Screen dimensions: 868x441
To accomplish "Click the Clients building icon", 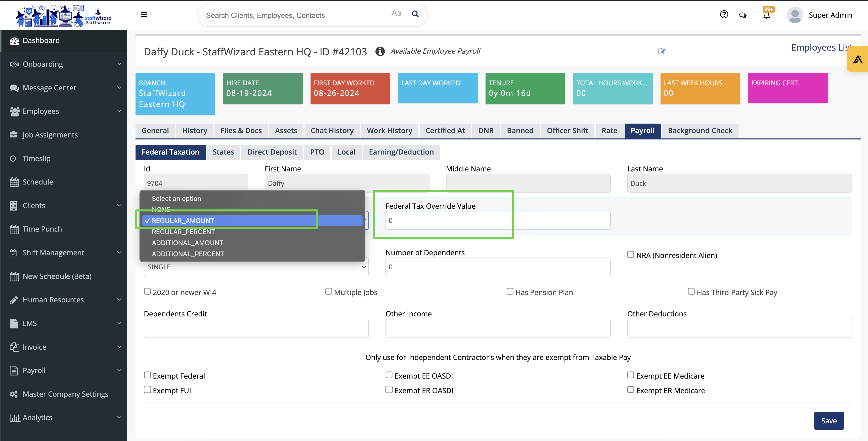I will coord(14,205).
